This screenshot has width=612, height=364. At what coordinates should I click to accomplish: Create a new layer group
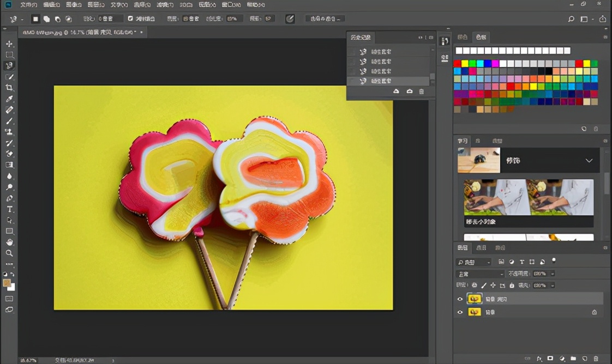click(573, 359)
